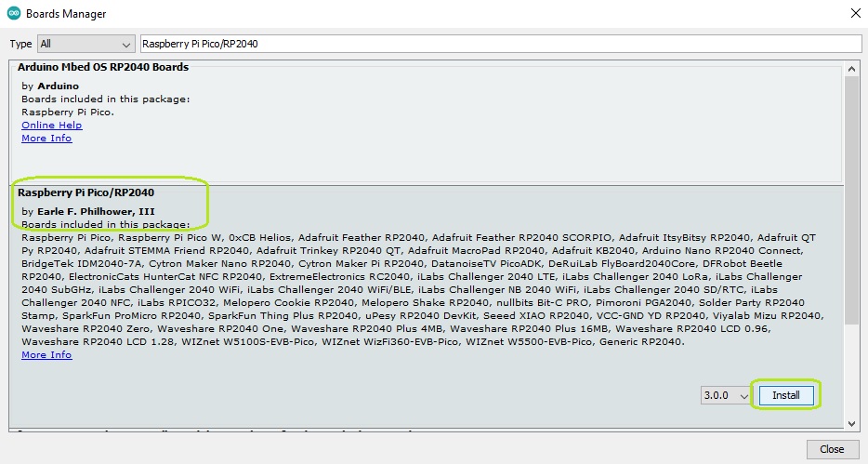Select the Arduino Mbed OS RP2040 Boards entry

click(103, 68)
